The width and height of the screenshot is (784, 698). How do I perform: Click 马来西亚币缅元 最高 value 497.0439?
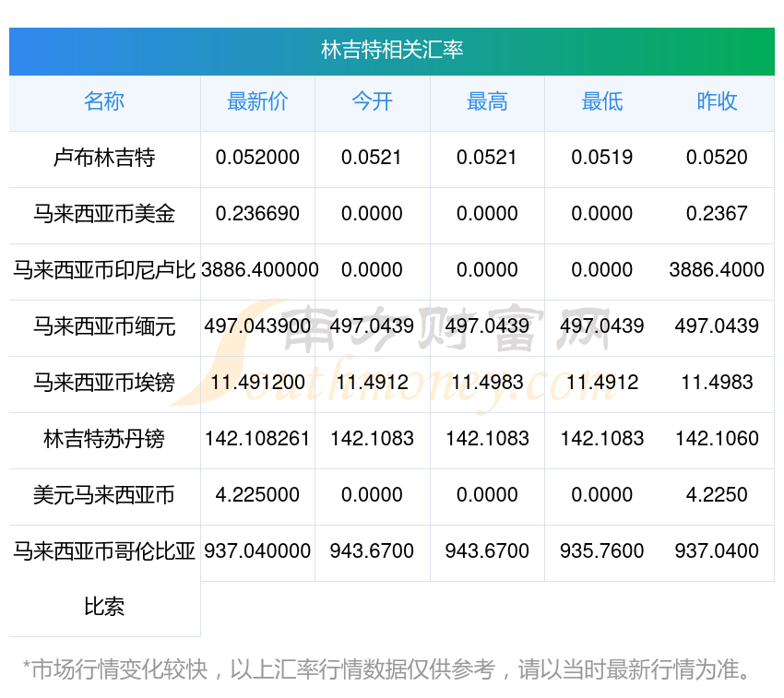[487, 326]
